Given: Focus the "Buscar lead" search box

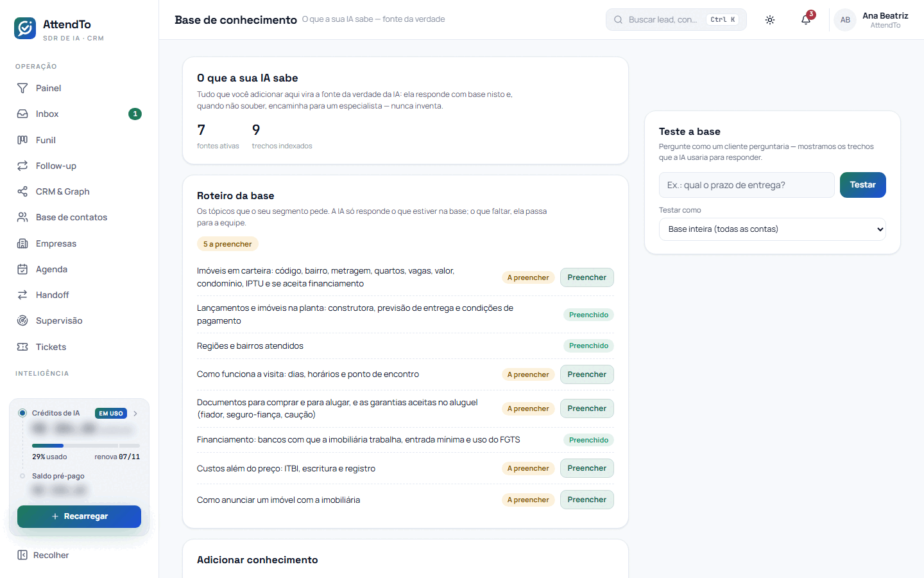Looking at the screenshot, I should tap(676, 20).
